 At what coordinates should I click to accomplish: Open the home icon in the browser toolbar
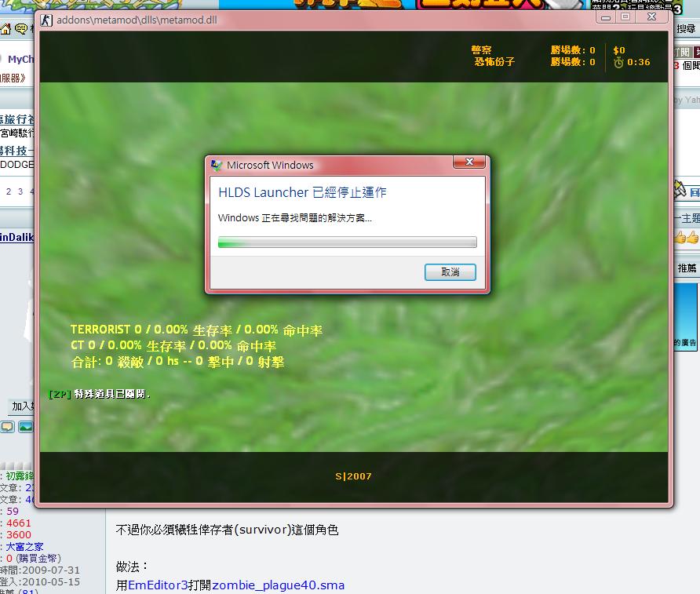5,30
